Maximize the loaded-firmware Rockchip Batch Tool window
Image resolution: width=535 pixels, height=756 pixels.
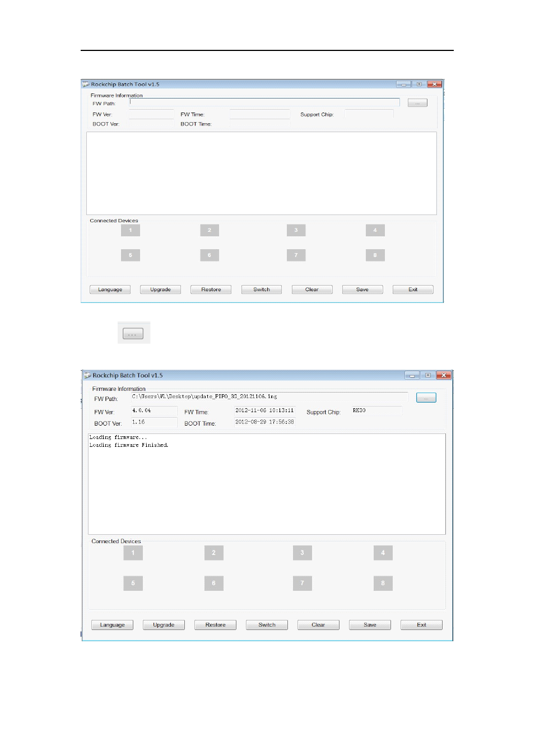[428, 375]
